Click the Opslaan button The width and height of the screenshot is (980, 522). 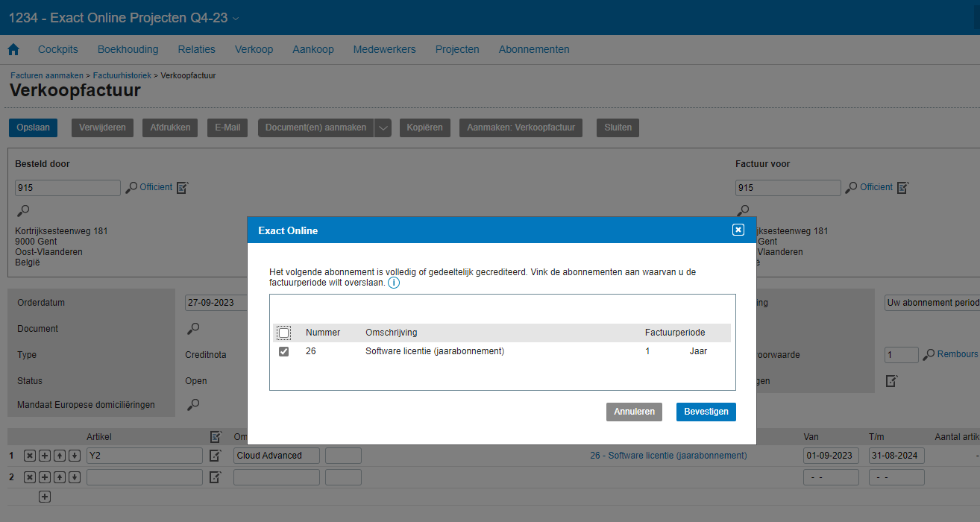tap(34, 128)
